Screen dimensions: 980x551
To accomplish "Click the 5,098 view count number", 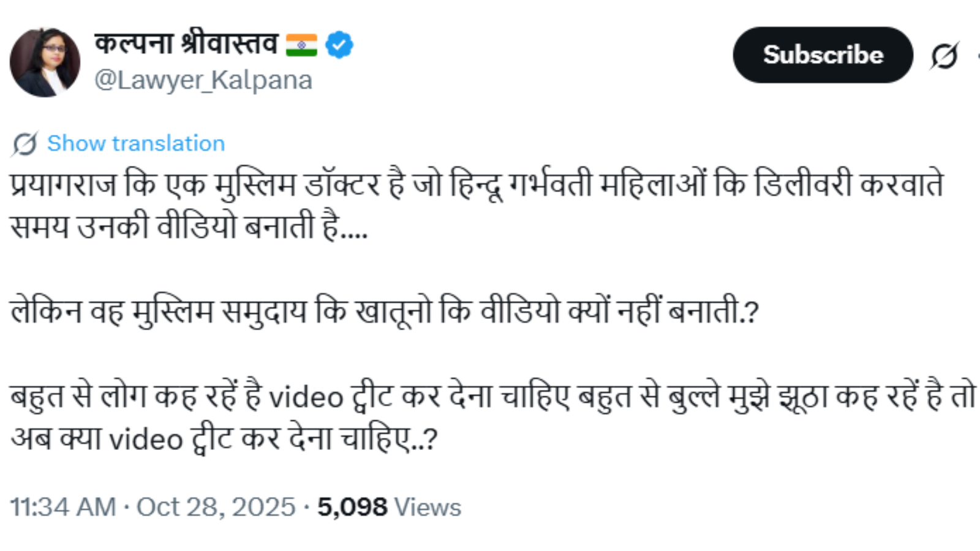I will (x=352, y=507).
